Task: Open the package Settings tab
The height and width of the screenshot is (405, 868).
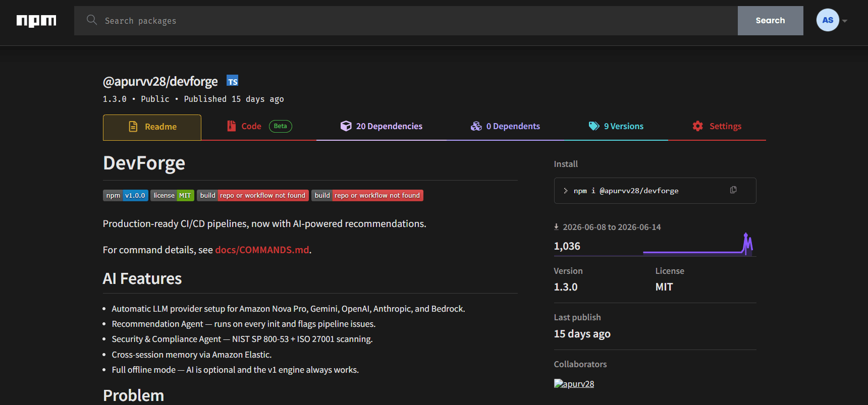Action: point(717,127)
